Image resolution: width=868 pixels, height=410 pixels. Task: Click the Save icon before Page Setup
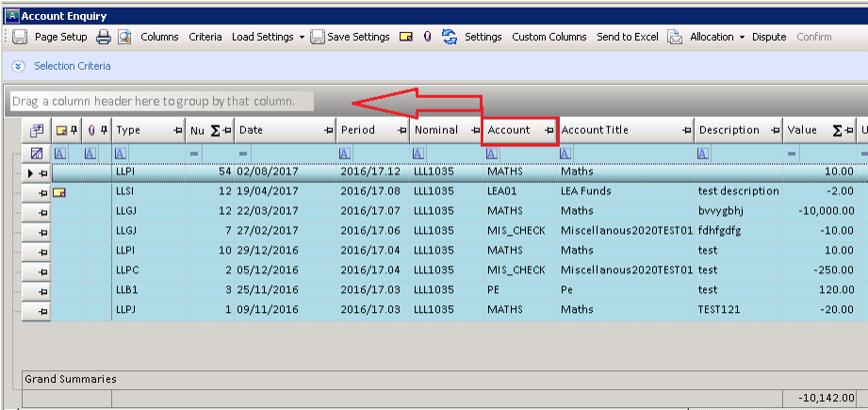(x=20, y=37)
